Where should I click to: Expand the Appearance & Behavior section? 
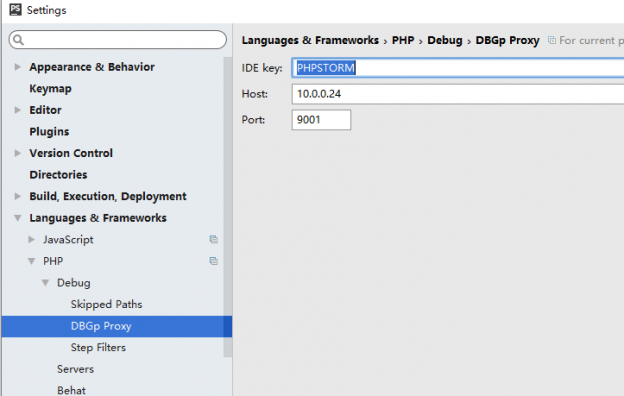(18, 67)
